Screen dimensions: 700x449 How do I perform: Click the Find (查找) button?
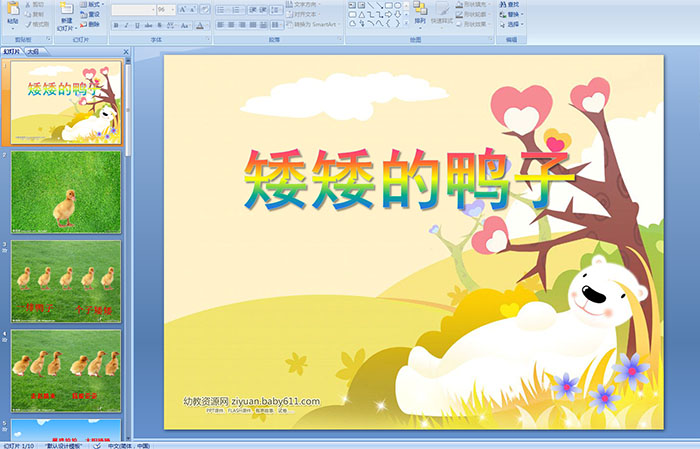click(x=509, y=4)
